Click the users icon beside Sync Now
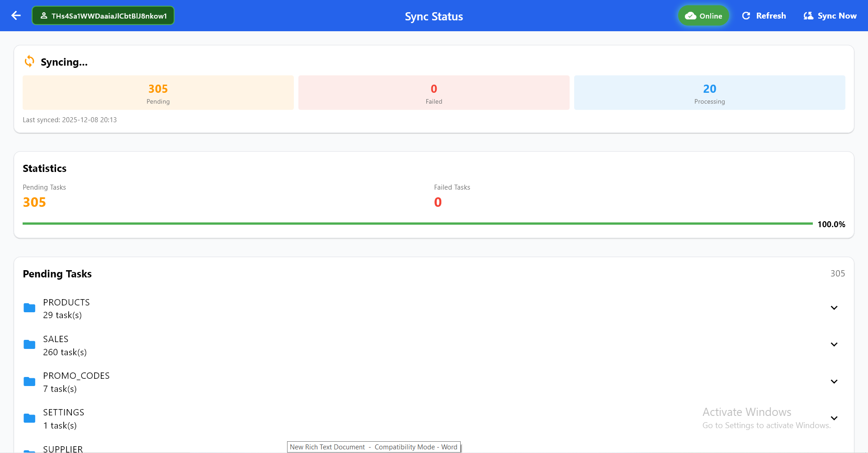 coord(808,15)
